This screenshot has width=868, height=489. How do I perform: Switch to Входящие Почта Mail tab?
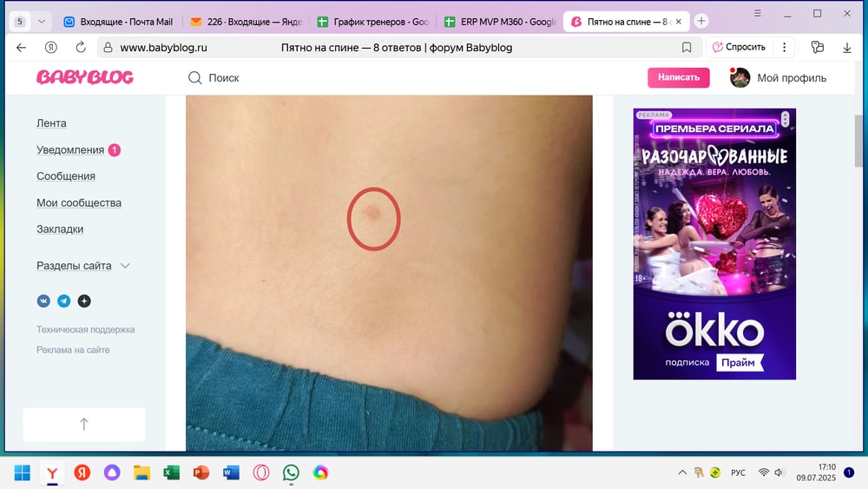coord(118,22)
